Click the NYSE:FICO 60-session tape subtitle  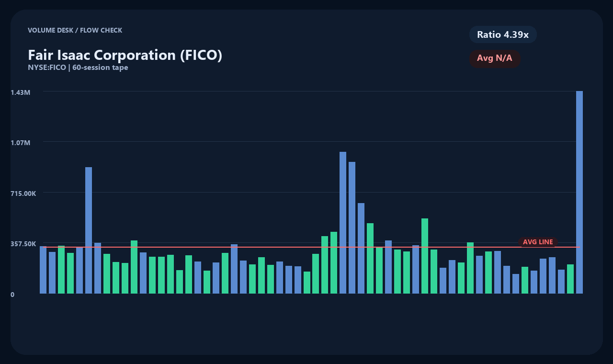[x=78, y=68]
